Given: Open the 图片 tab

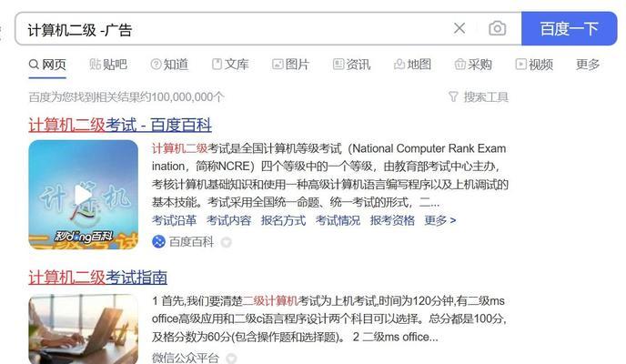Looking at the screenshot, I should point(290,65).
